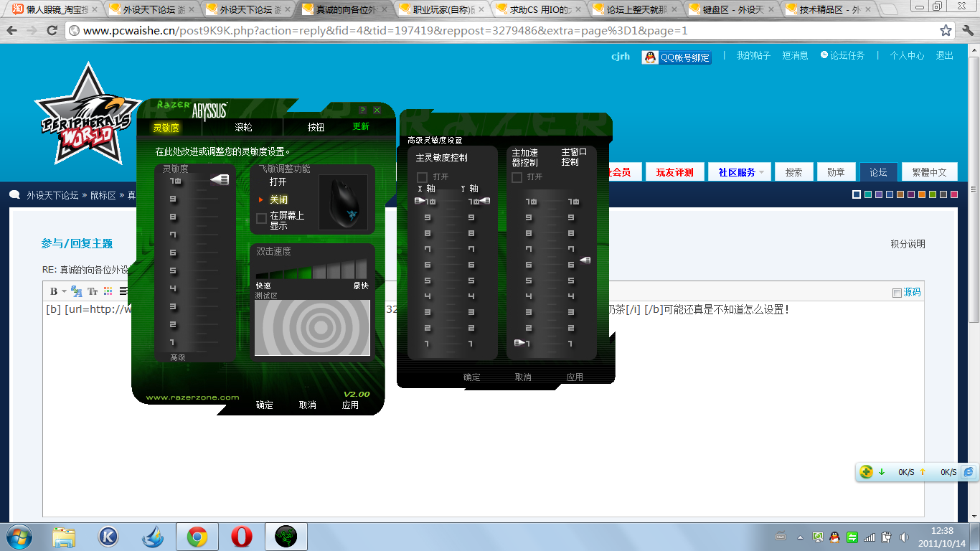980x551 pixels.
Task: Click the 主窗口控制 slider handle
Action: coord(585,260)
